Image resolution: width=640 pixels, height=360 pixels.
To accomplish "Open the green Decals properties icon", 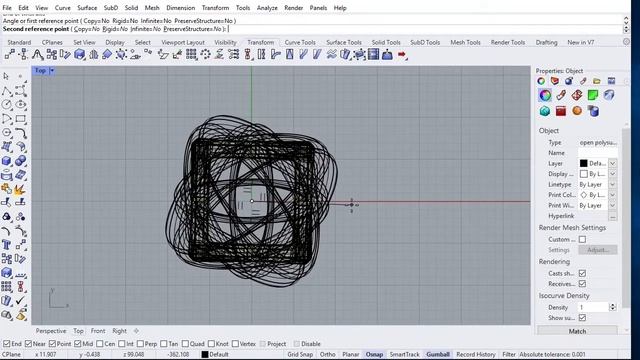I will point(593,96).
